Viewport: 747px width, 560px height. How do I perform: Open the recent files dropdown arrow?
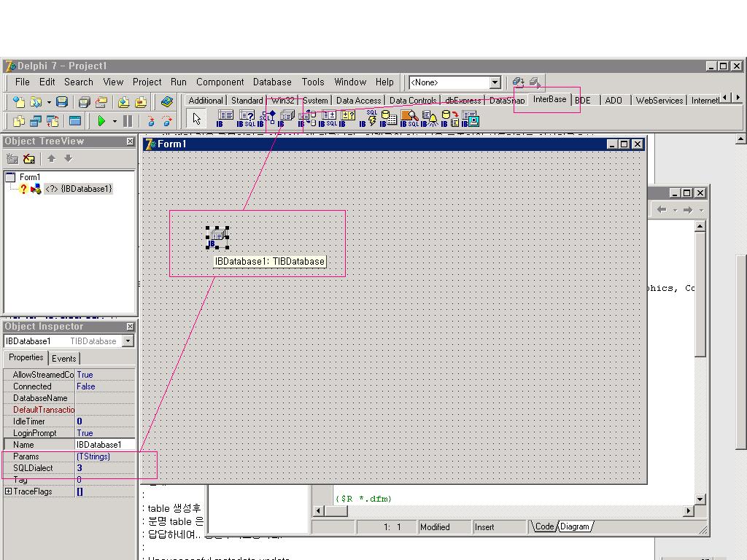49,102
